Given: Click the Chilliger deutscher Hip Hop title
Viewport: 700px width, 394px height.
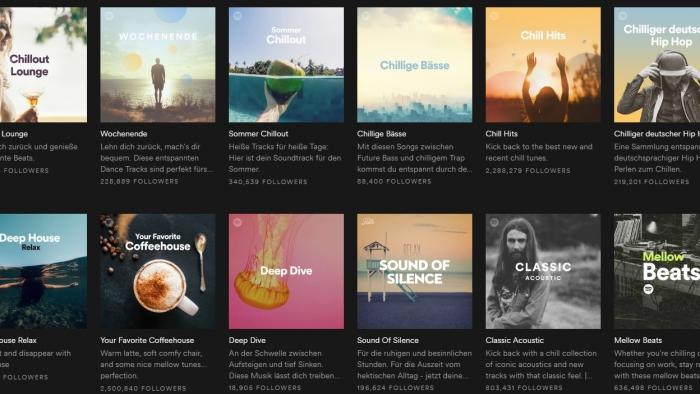Looking at the screenshot, I should (657, 133).
